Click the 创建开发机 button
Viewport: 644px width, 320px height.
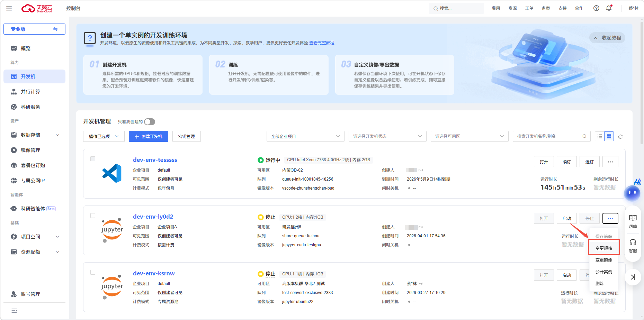click(x=149, y=136)
